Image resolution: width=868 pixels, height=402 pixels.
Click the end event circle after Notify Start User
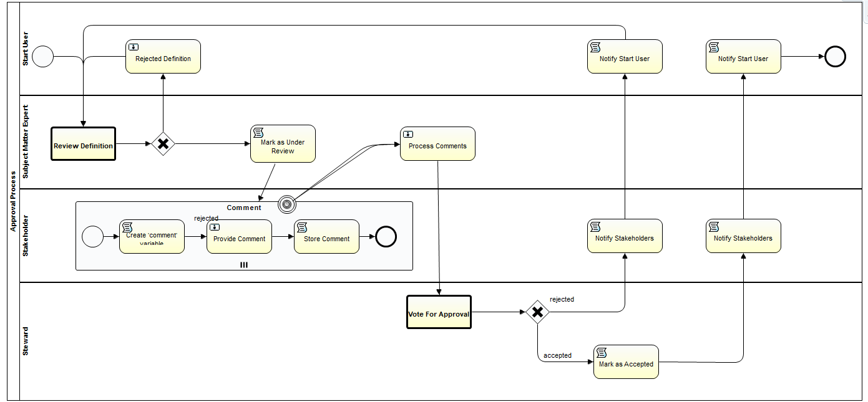click(834, 56)
